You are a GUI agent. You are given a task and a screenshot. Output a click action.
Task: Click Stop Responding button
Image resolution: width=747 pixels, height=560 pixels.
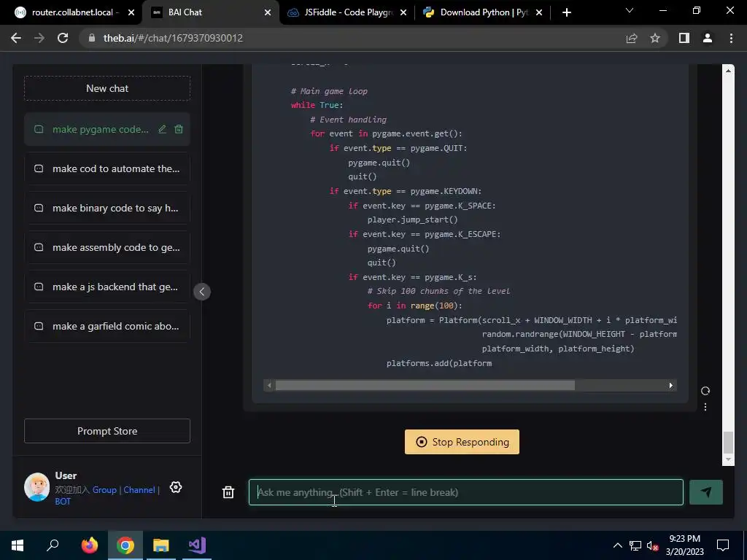pyautogui.click(x=462, y=442)
